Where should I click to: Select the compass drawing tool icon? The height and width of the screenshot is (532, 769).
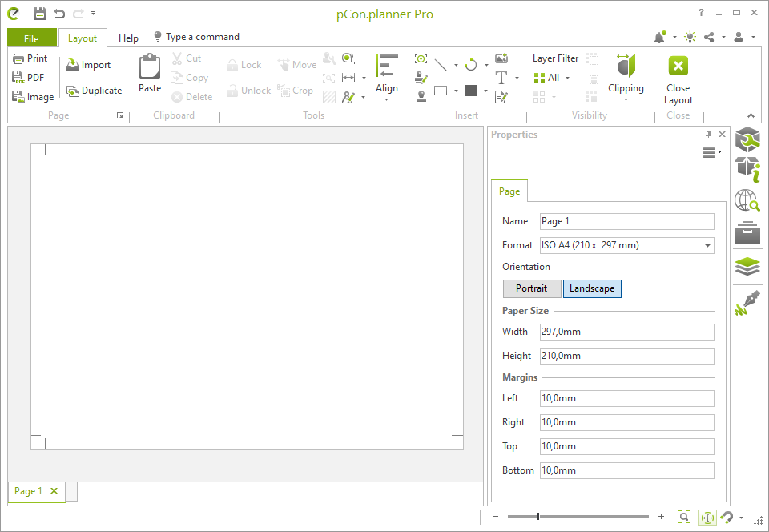click(x=348, y=97)
